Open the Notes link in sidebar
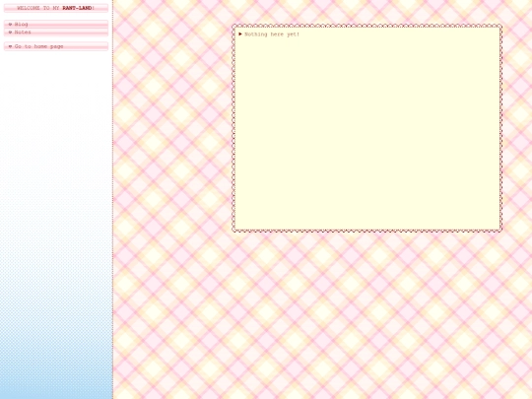Viewport: 532px width, 399px height. 23,33
